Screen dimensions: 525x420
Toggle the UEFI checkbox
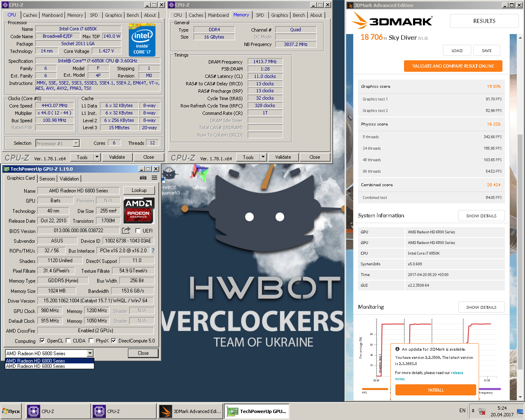click(x=138, y=231)
